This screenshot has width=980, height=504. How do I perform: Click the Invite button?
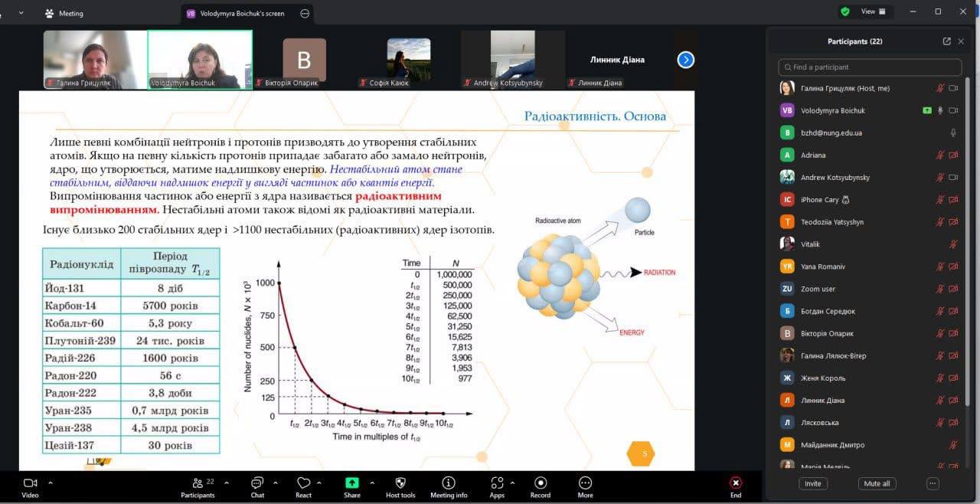(812, 483)
